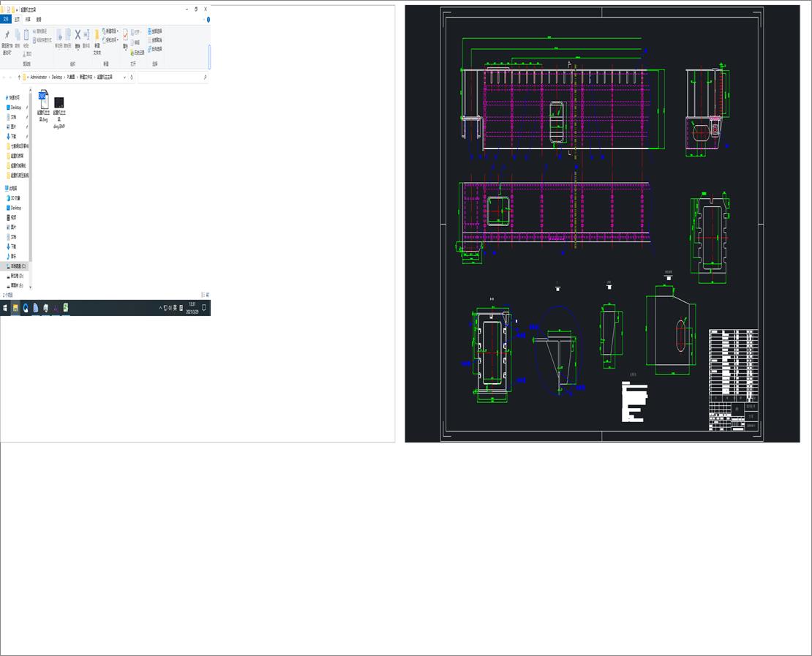The width and height of the screenshot is (812, 656).
Task: Click Desktop in the address path
Action: 57,77
